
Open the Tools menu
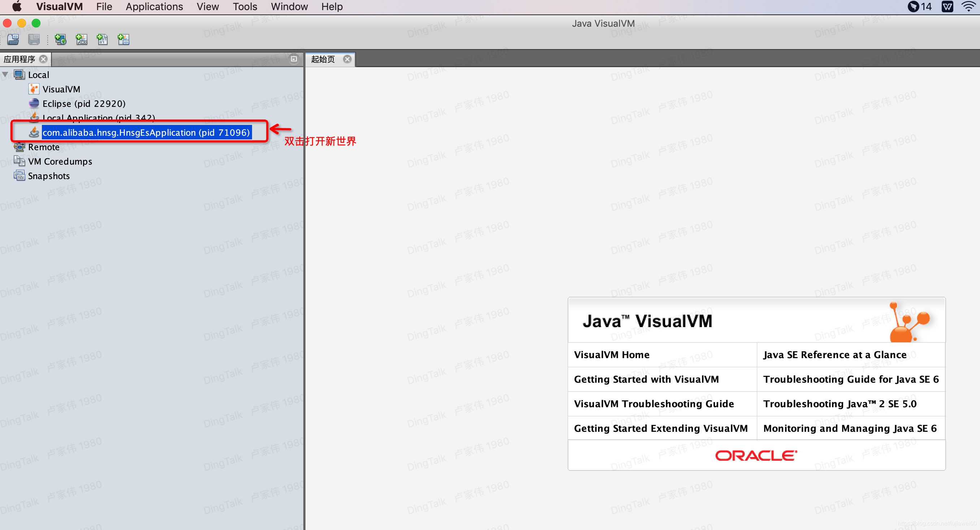click(x=244, y=6)
